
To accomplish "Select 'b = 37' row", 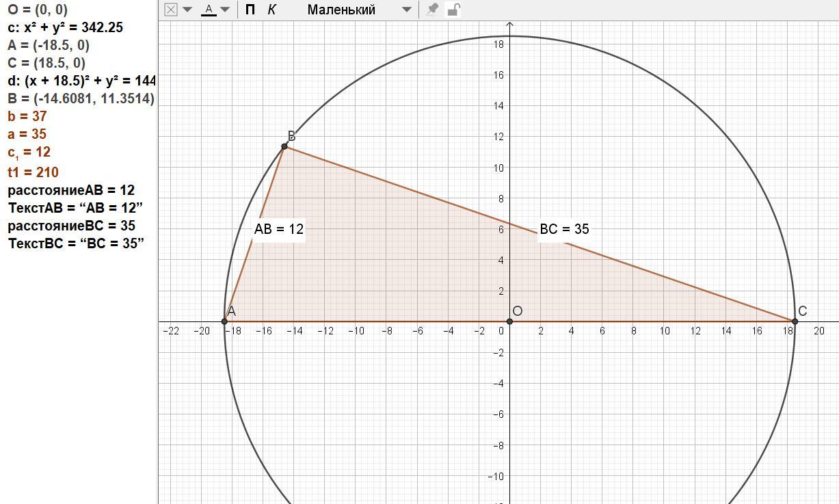I will (27, 116).
